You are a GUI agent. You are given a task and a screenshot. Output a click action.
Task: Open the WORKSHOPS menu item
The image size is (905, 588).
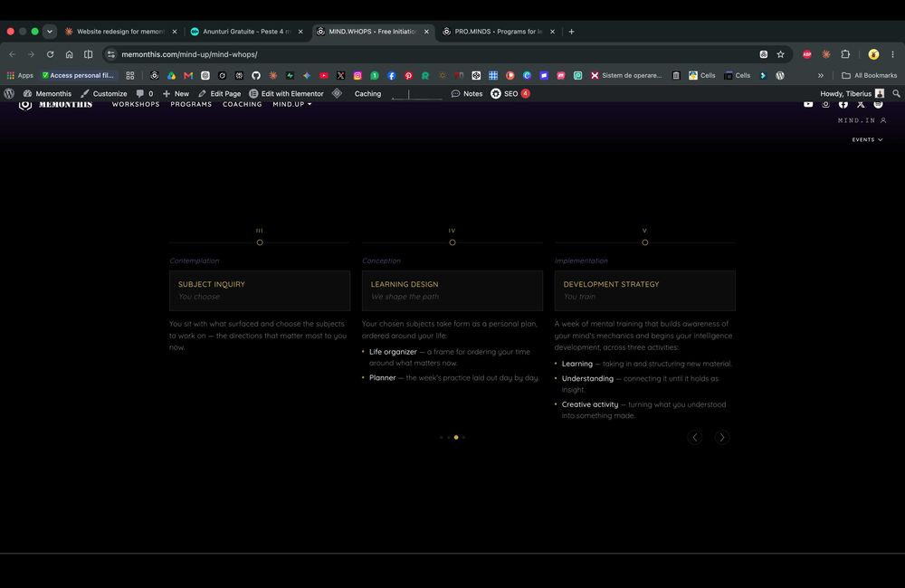(136, 104)
